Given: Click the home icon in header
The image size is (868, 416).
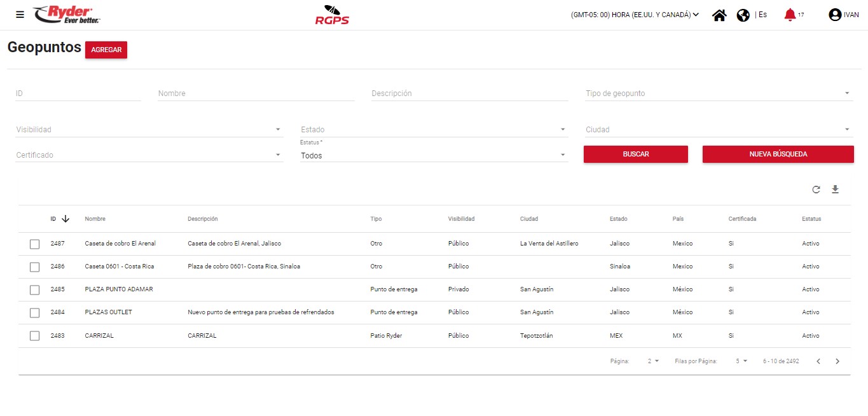Looking at the screenshot, I should tap(719, 15).
